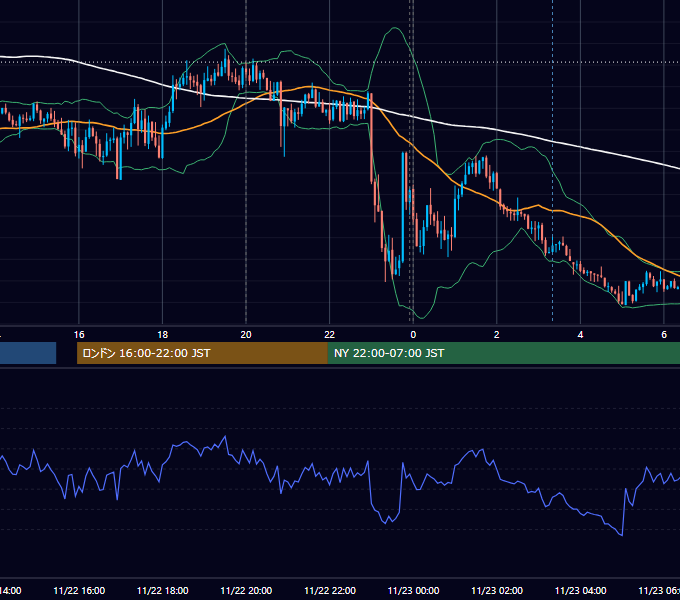Viewport: 680px width, 600px height.
Task: Click the ロンドン 16:00-22:00 JST session bar
Action: pos(202,353)
